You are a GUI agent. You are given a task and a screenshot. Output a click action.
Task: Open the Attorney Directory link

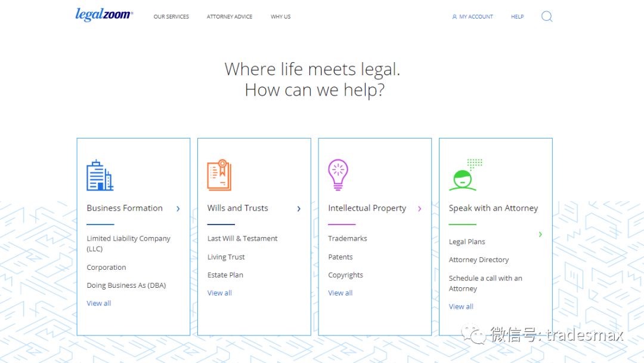479,260
